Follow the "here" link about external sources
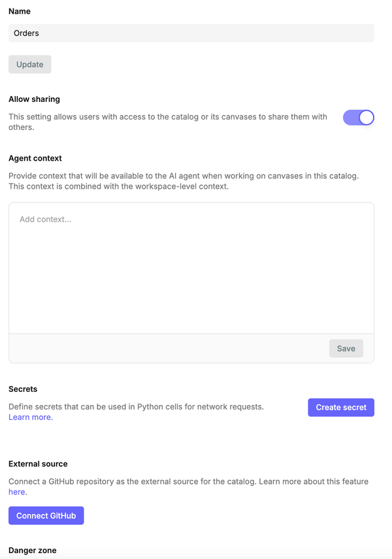The height and width of the screenshot is (559, 392). point(16,492)
